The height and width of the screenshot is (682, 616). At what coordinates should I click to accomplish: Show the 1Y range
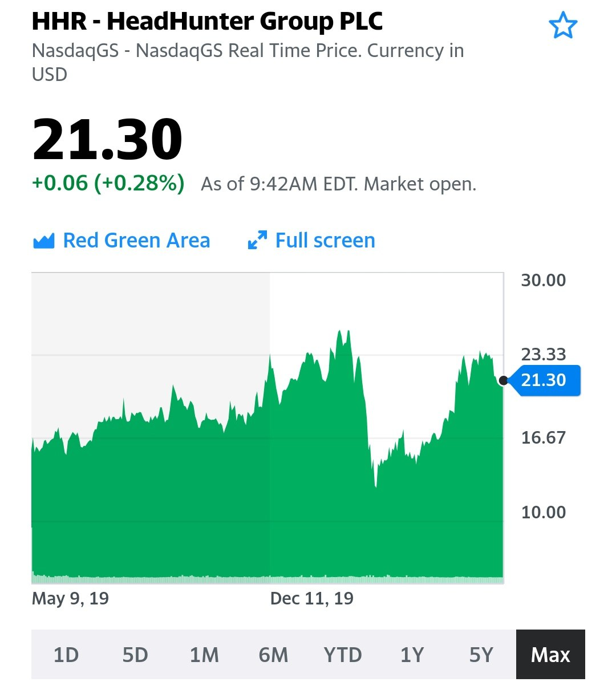pos(412,655)
